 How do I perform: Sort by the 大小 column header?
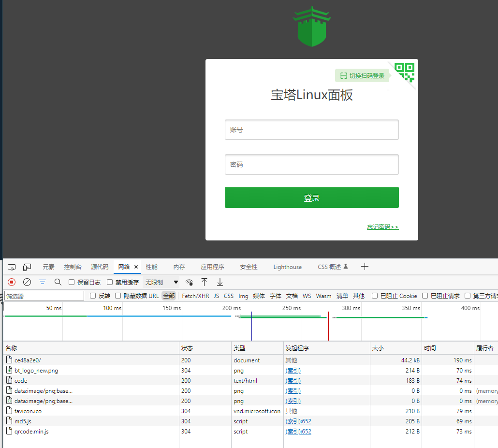pyautogui.click(x=395, y=348)
